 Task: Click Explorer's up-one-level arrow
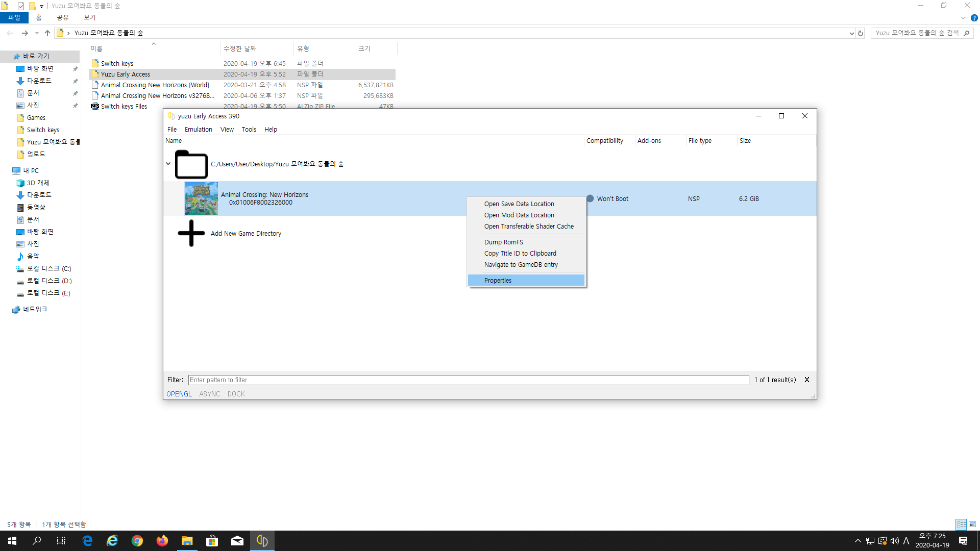[x=47, y=33]
